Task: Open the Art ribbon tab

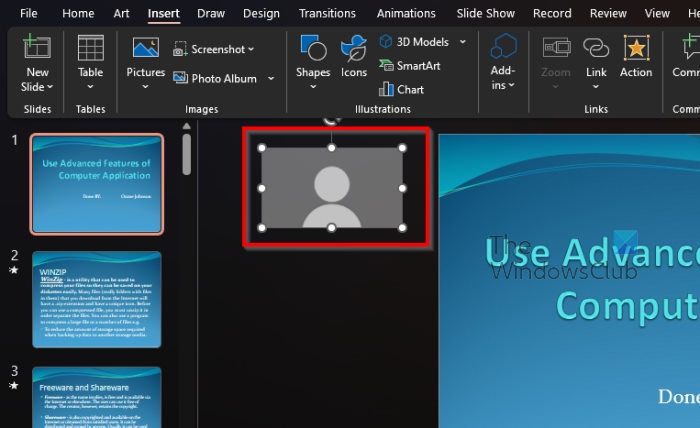Action: [121, 13]
